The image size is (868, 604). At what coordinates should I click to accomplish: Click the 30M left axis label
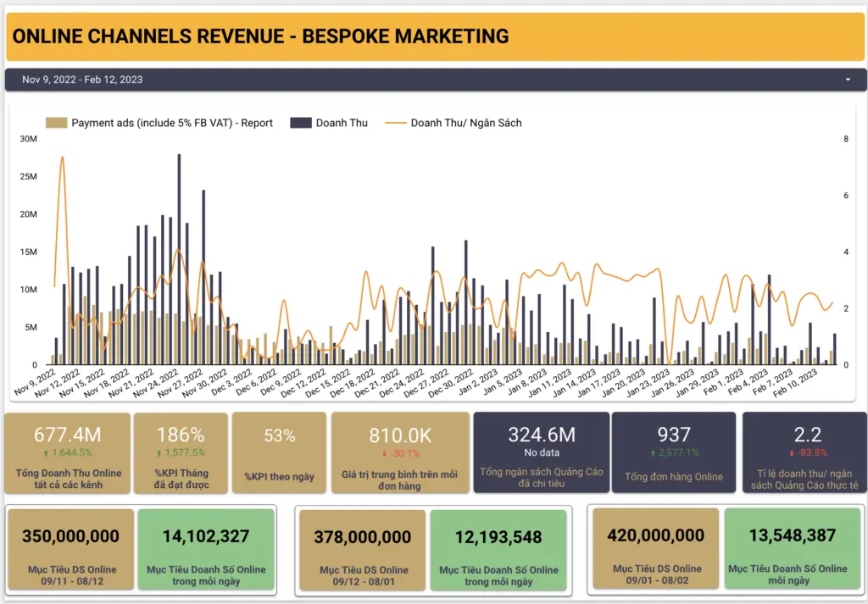[x=29, y=139]
